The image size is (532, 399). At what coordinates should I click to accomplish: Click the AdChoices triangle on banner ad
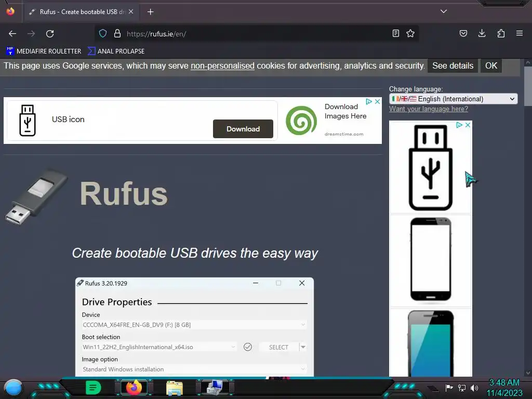(369, 101)
